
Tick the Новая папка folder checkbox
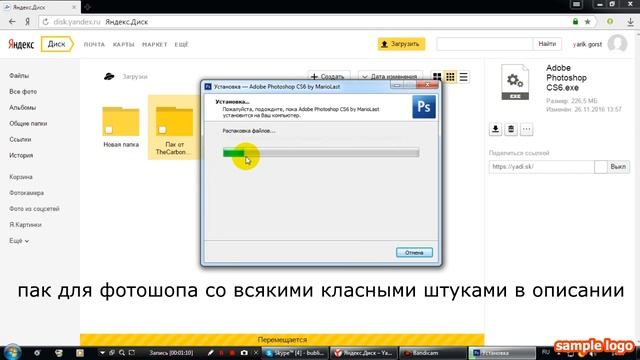(109, 130)
